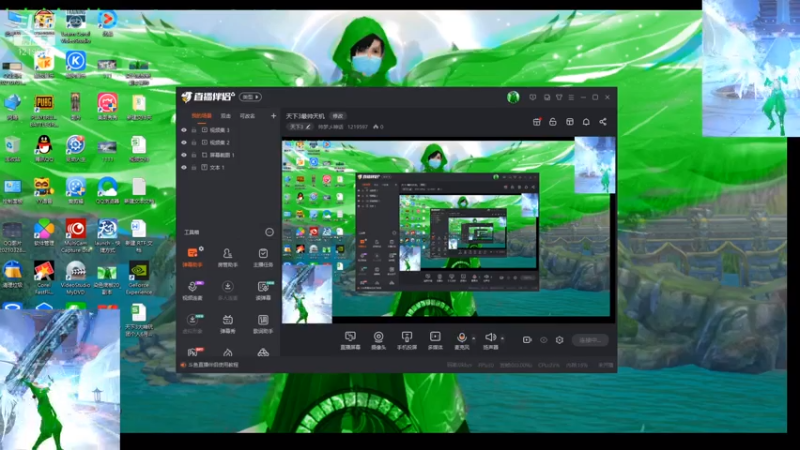The width and height of the screenshot is (800, 450).
Task: Open the 弹幕秀 tool
Action: click(228, 323)
